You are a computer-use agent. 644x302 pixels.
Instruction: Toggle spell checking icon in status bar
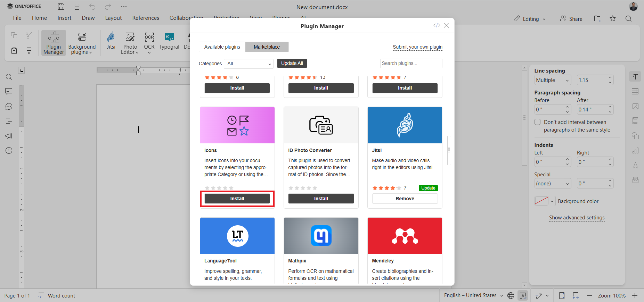point(523,295)
